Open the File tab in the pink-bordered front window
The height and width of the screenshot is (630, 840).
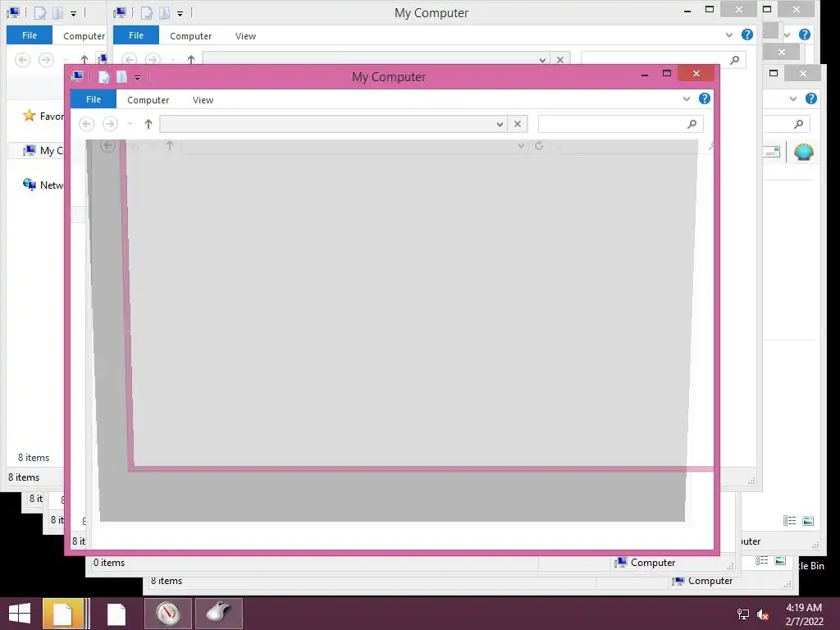click(94, 99)
